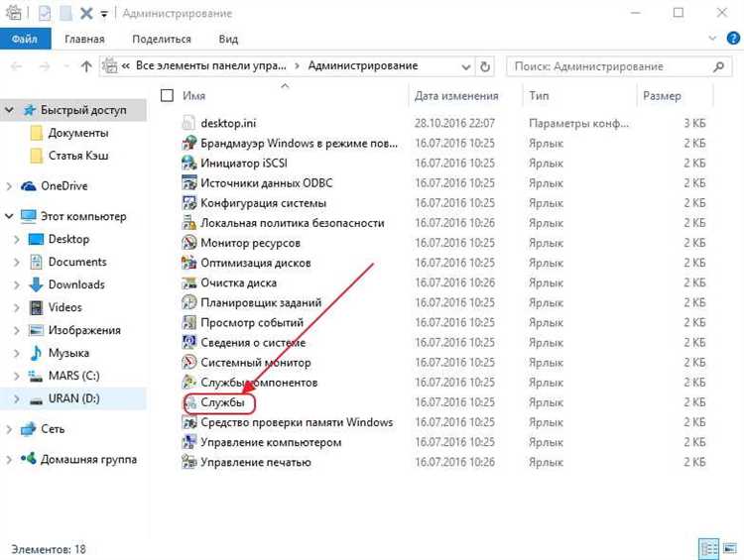Sort by Дата изменения column header
This screenshot has height=560, width=744.
point(454,96)
